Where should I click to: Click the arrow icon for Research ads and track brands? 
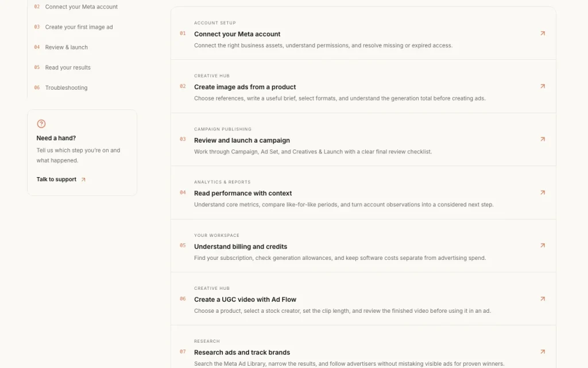543,352
